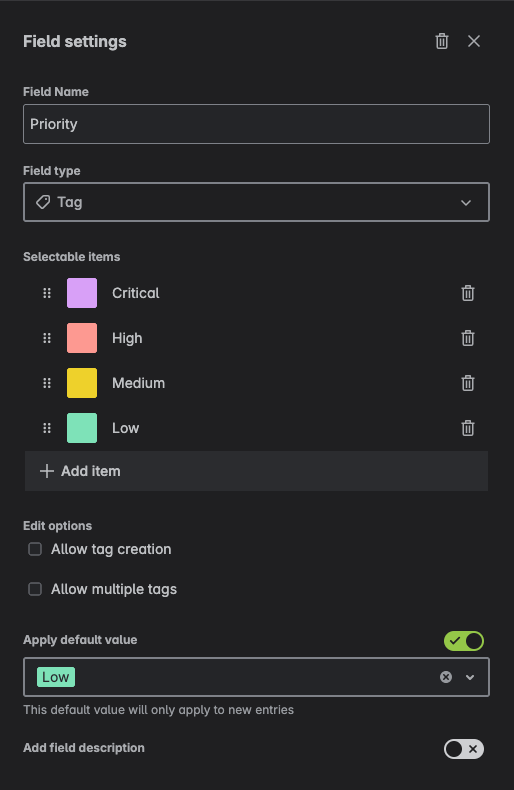
Task: Delete the High item
Action: pos(468,338)
